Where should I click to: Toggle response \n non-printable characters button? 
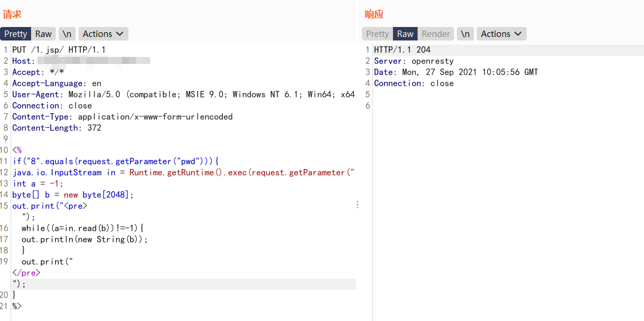click(465, 33)
